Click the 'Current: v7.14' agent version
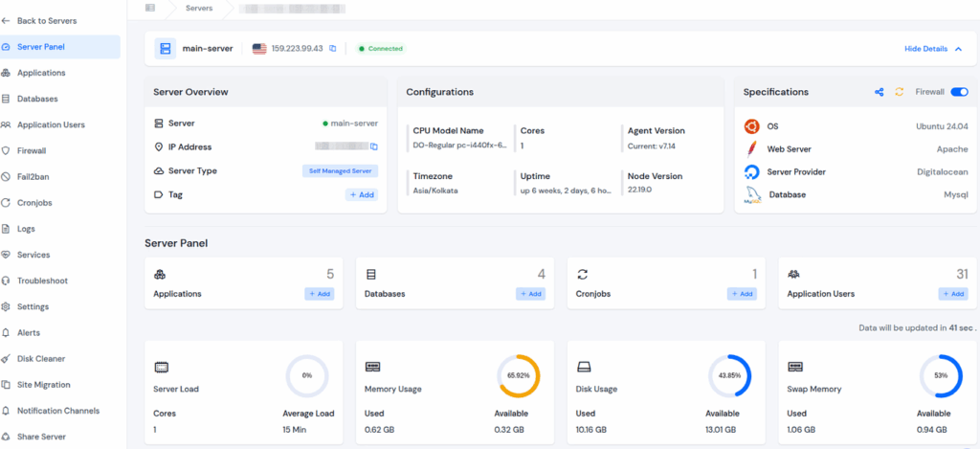980x449 pixels. 651,146
